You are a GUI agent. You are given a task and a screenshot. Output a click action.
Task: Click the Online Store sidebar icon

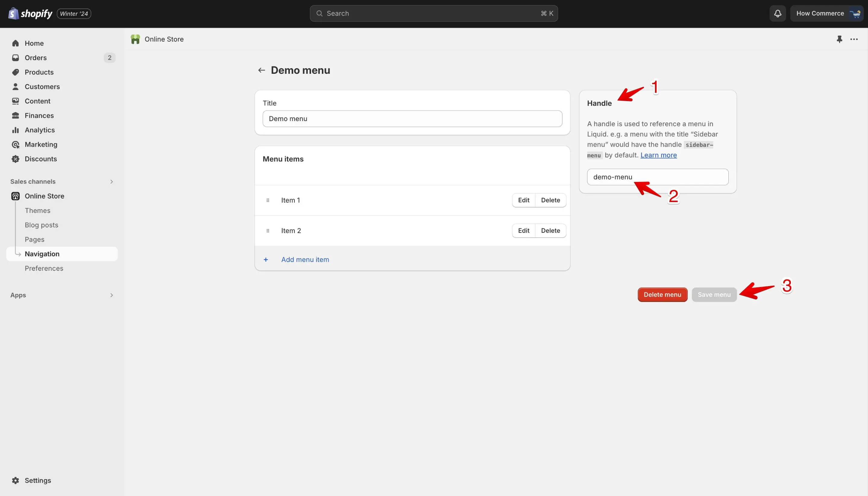[x=15, y=196]
